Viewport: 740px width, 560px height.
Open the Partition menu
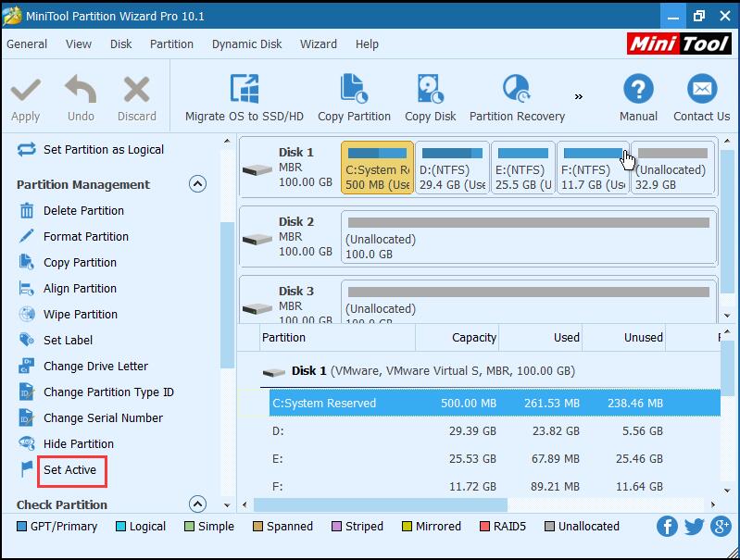(x=171, y=44)
